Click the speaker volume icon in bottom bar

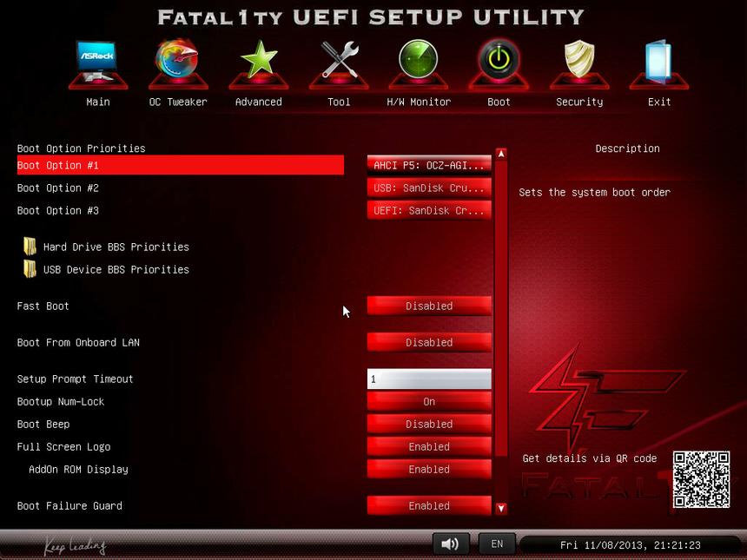[x=450, y=544]
